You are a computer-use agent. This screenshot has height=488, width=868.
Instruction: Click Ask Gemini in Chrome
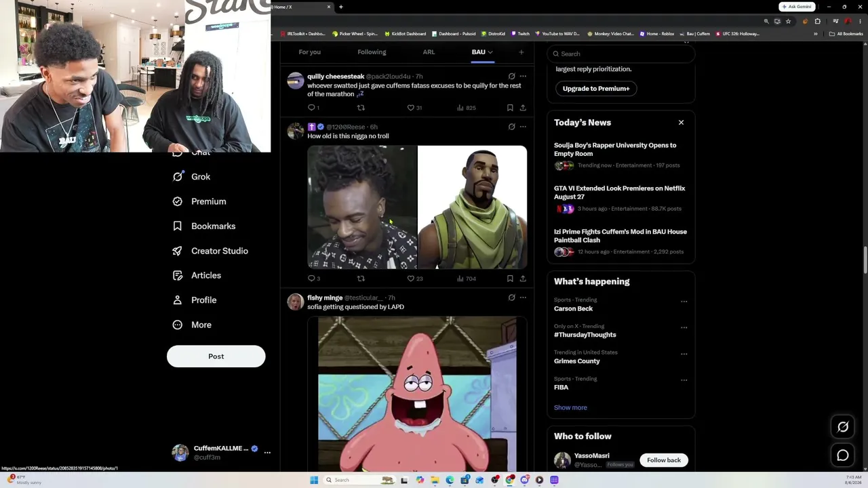(797, 7)
